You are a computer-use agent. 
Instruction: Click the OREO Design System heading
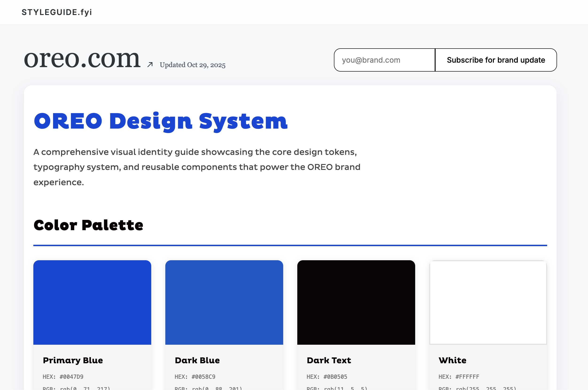coord(160,121)
